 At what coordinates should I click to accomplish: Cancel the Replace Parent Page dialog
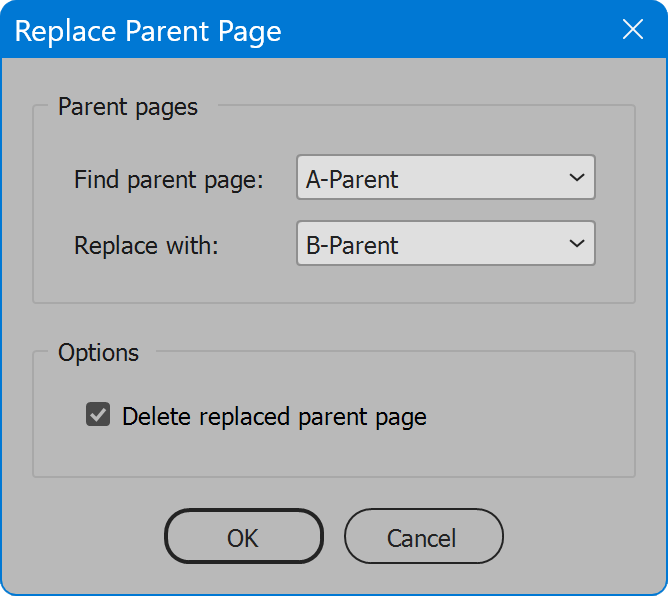coord(424,536)
